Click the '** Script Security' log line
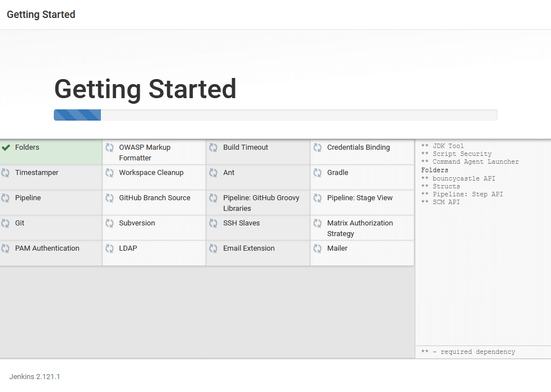This screenshot has width=551, height=392. point(456,154)
